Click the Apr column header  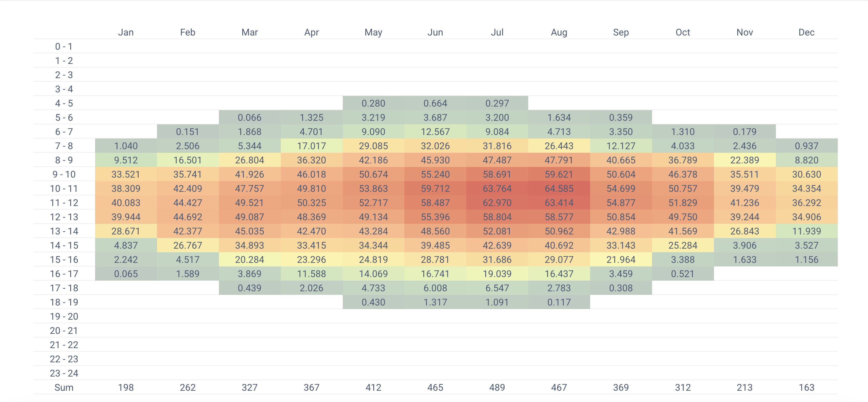pos(311,32)
